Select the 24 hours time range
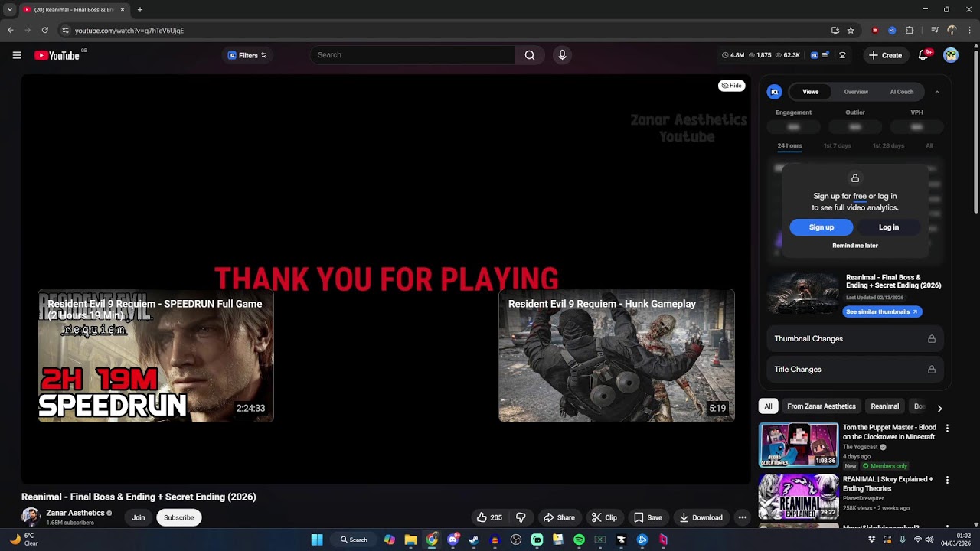This screenshot has height=551, width=980. [789, 145]
